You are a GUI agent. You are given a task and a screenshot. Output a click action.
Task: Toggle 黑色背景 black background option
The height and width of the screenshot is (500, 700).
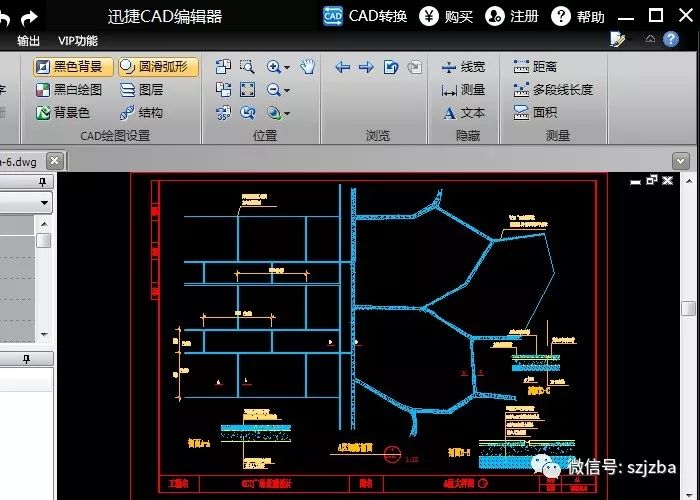tap(69, 67)
